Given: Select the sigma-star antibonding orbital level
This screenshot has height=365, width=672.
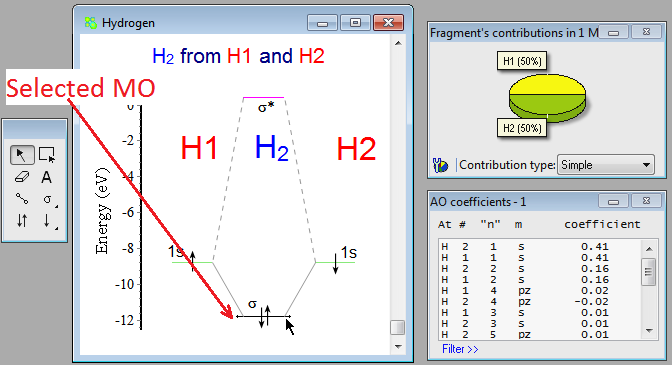Looking at the screenshot, I should coord(264,98).
